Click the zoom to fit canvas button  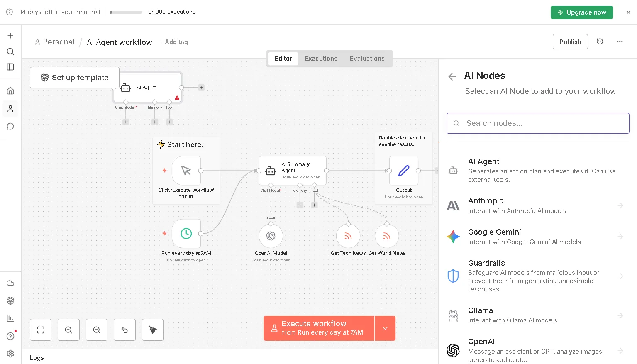pyautogui.click(x=41, y=330)
